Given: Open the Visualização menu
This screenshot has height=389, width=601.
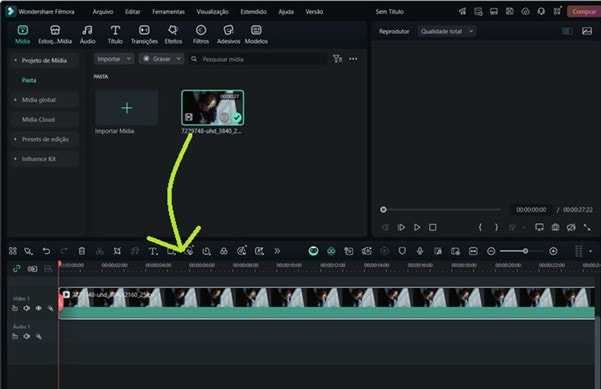Looking at the screenshot, I should [212, 11].
